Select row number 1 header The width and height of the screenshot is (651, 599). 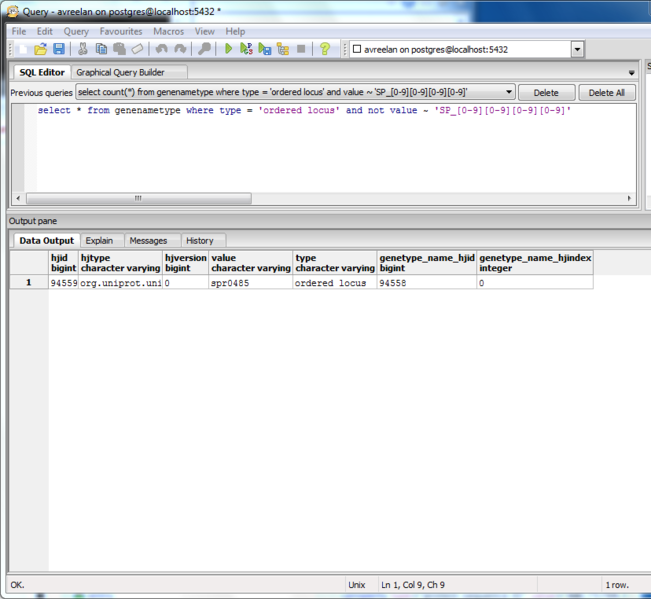click(x=29, y=283)
